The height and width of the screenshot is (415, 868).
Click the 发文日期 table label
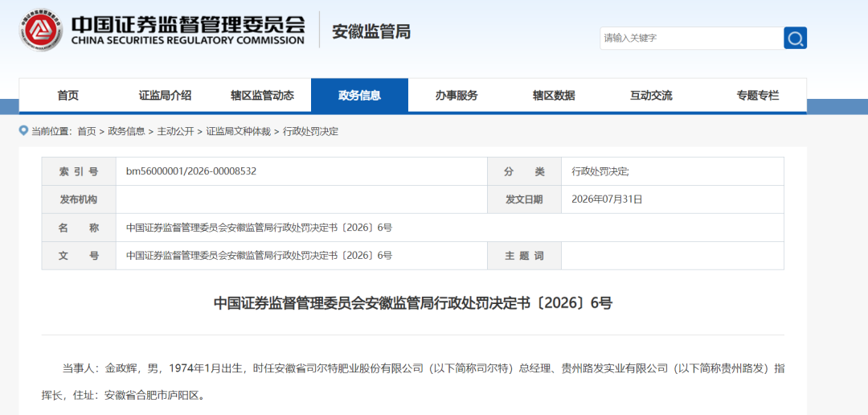point(524,199)
